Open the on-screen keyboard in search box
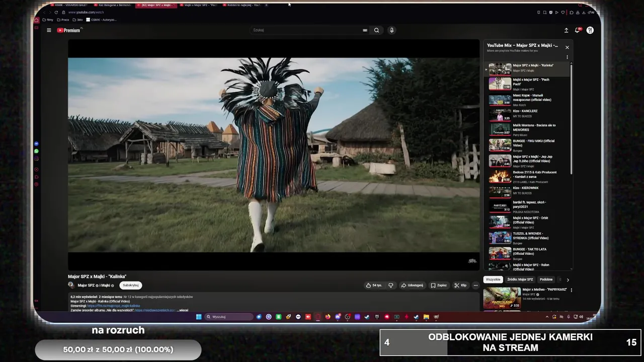The image size is (644, 362). tap(365, 30)
